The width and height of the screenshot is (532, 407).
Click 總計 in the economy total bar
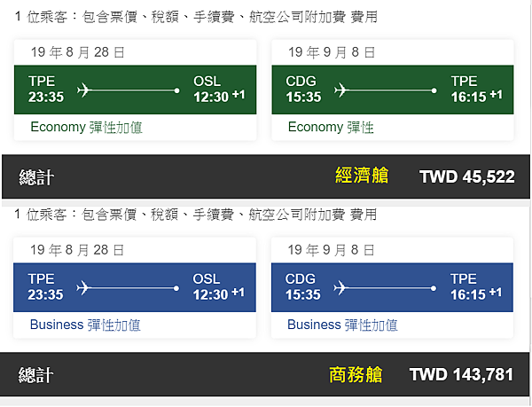pos(36,177)
